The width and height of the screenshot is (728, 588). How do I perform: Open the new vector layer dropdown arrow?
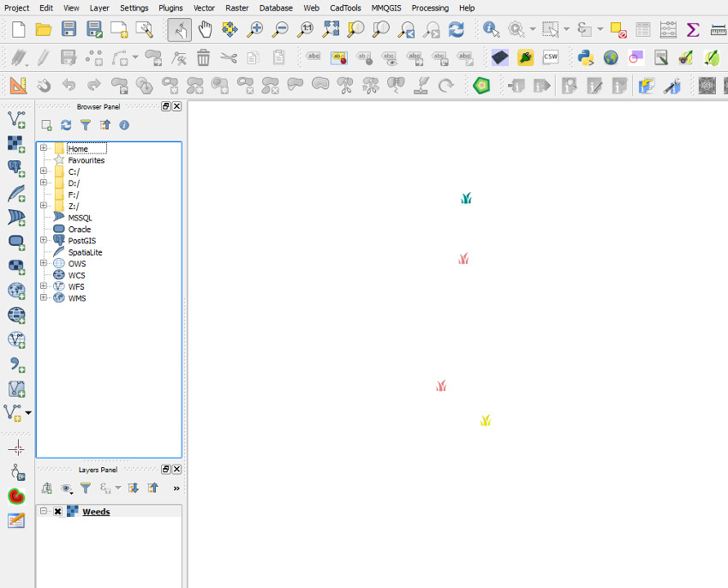[28, 413]
